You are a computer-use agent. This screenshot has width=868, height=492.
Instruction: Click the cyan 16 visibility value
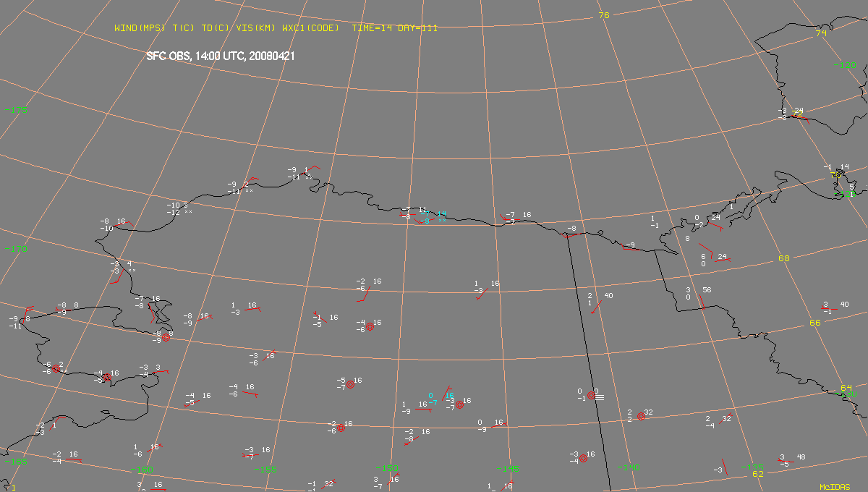(x=450, y=396)
